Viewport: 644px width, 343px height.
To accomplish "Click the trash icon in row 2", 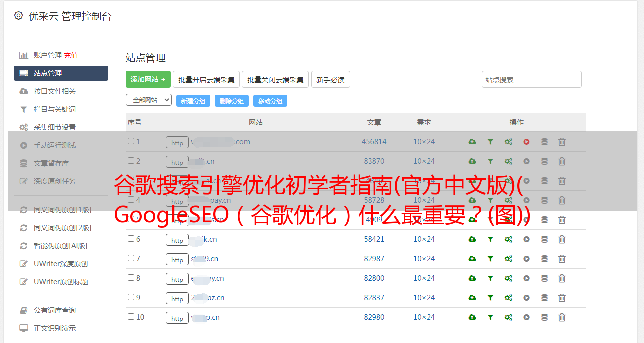I will 562,161.
